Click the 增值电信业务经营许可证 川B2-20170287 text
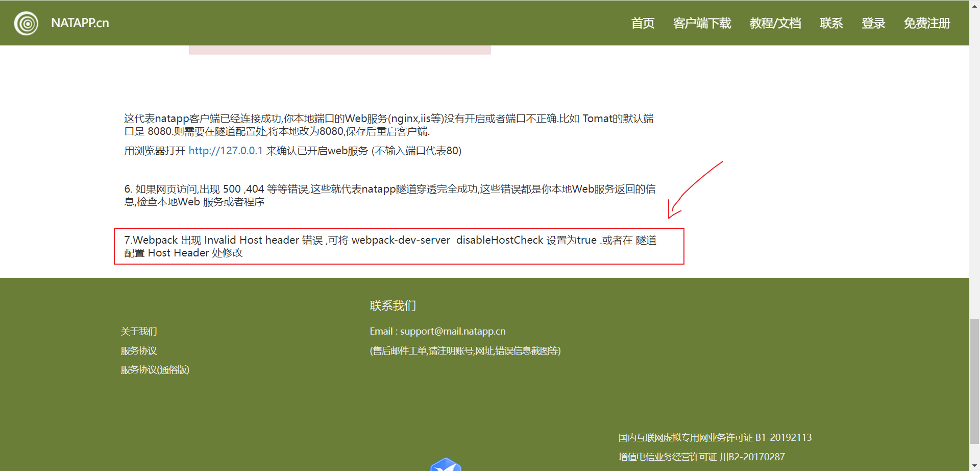Viewport: 980px width, 471px height. (702, 457)
